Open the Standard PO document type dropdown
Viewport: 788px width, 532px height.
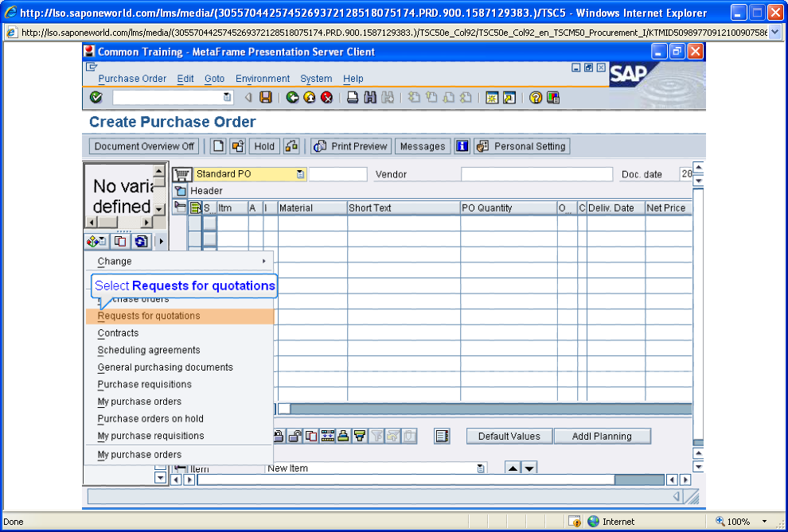point(300,174)
